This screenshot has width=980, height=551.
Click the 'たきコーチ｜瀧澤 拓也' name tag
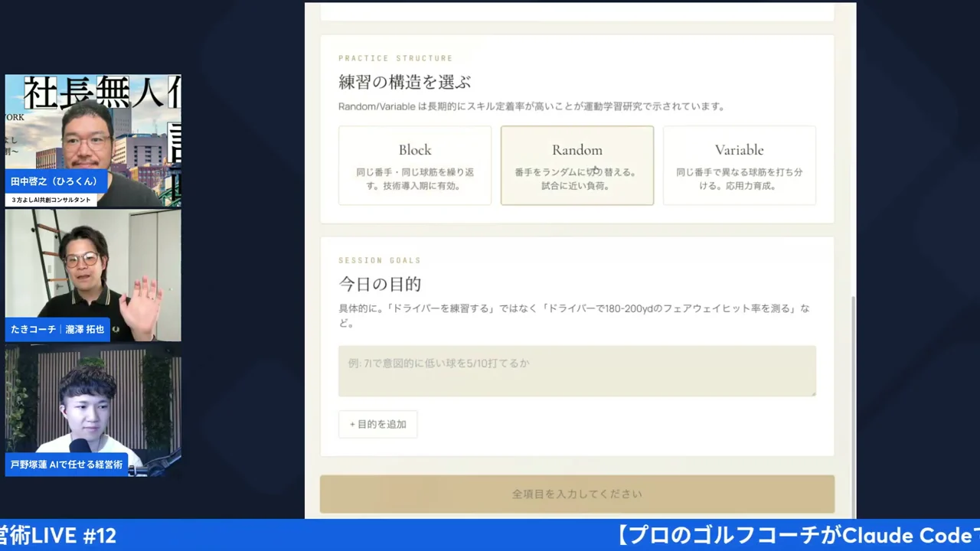point(57,329)
